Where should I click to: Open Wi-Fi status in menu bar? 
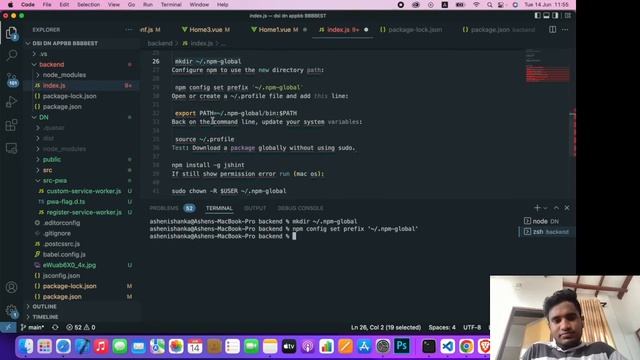(x=476, y=5)
